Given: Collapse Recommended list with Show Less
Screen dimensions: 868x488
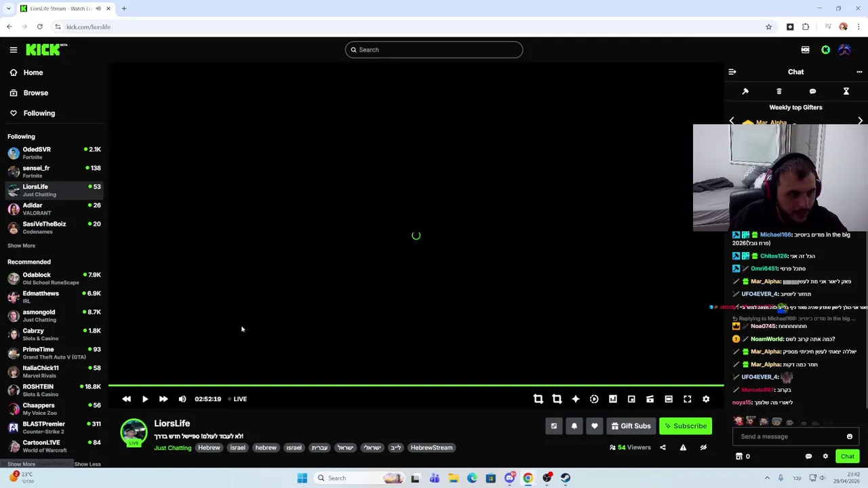Looking at the screenshot, I should pyautogui.click(x=87, y=464).
